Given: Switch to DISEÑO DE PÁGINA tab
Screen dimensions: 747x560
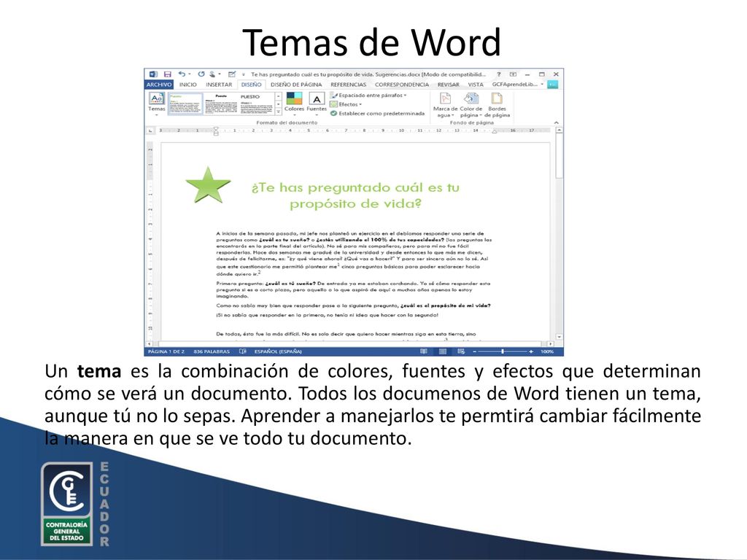Looking at the screenshot, I should pyautogui.click(x=296, y=85).
